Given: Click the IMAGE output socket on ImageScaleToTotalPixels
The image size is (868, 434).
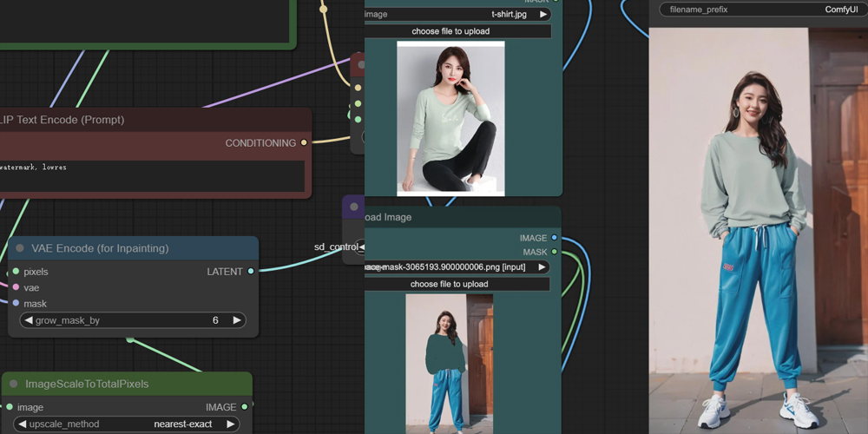Looking at the screenshot, I should coord(245,407).
